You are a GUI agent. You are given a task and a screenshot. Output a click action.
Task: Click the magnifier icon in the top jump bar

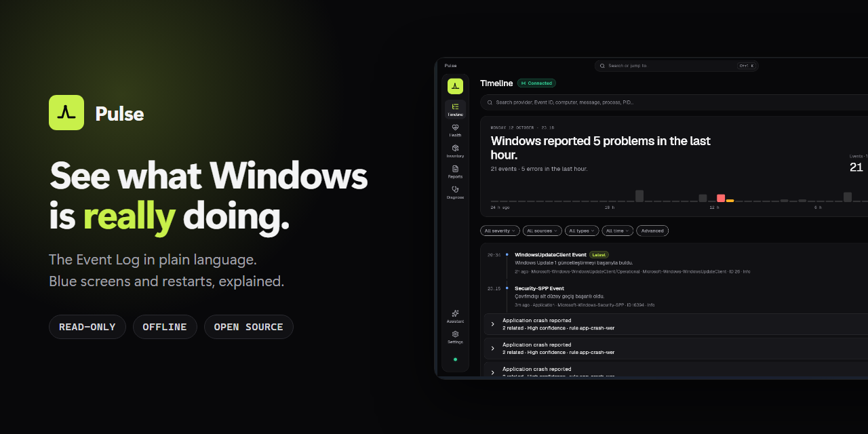603,66
